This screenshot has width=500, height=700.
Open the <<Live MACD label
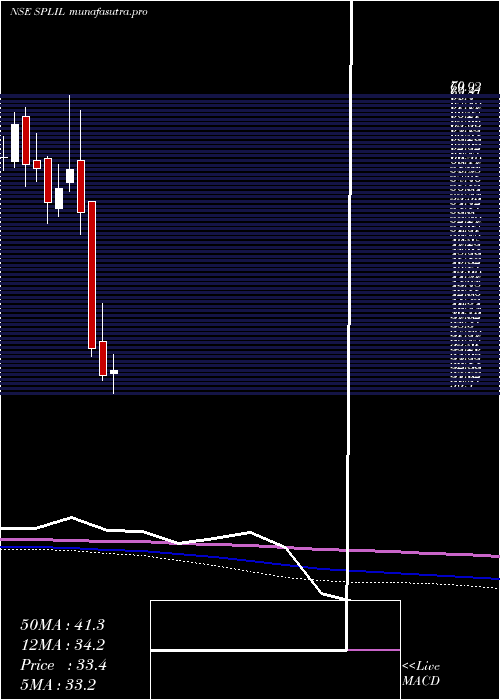421,673
